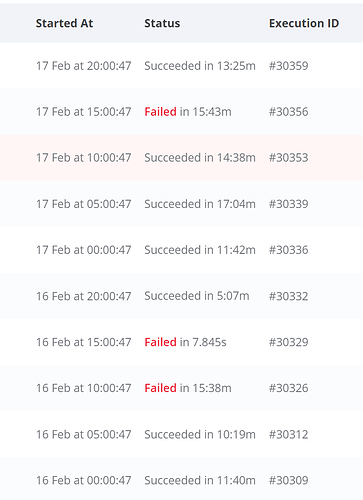
Task: Click the Failed in 15:38m status
Action: point(188,388)
